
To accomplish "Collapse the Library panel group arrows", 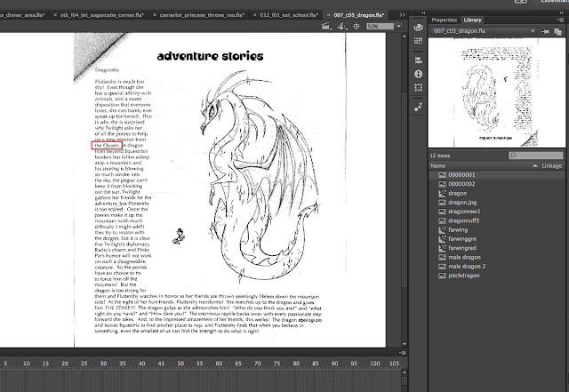I will point(562,12).
